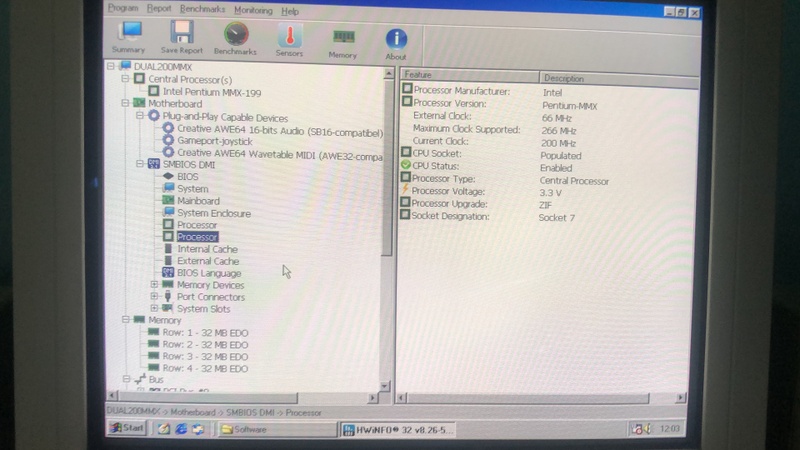
Task: Select Plug-and-Play Capable Devices node
Action: pos(225,117)
